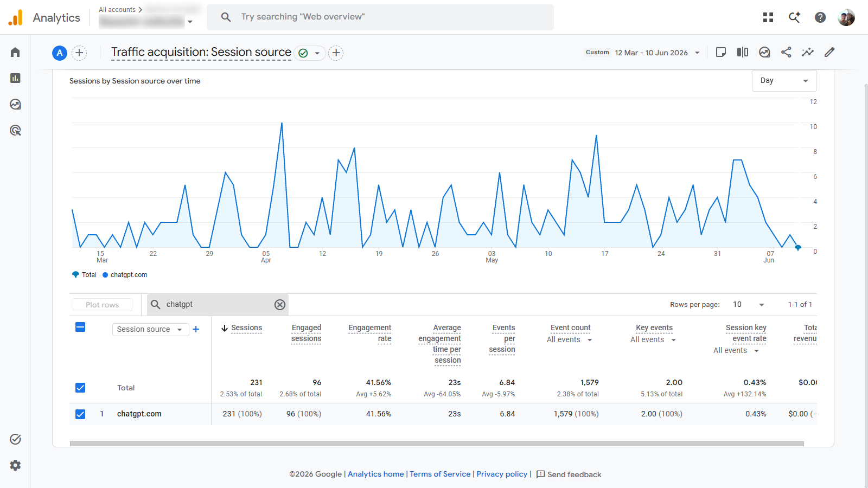Click the last data point on chart
This screenshot has height=488, width=868.
pyautogui.click(x=798, y=248)
